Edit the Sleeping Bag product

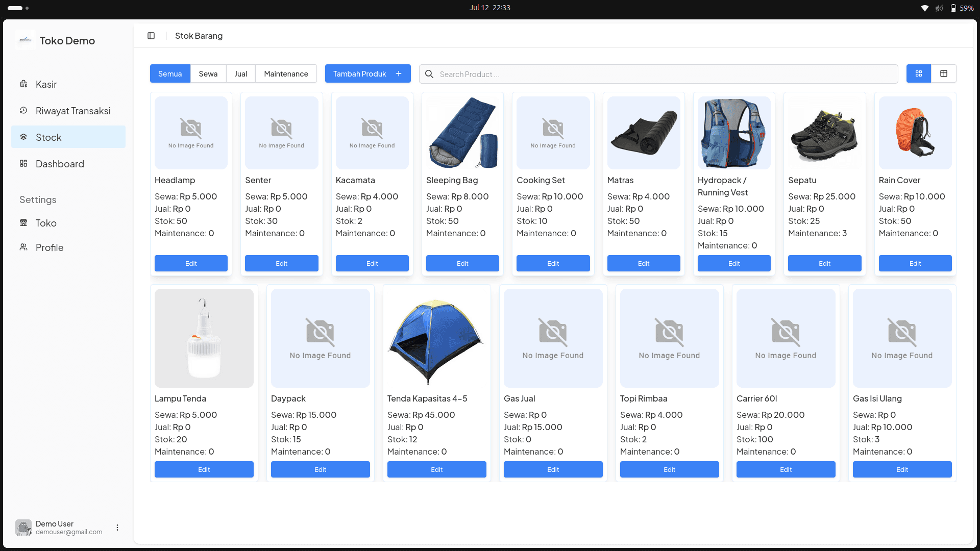click(462, 263)
